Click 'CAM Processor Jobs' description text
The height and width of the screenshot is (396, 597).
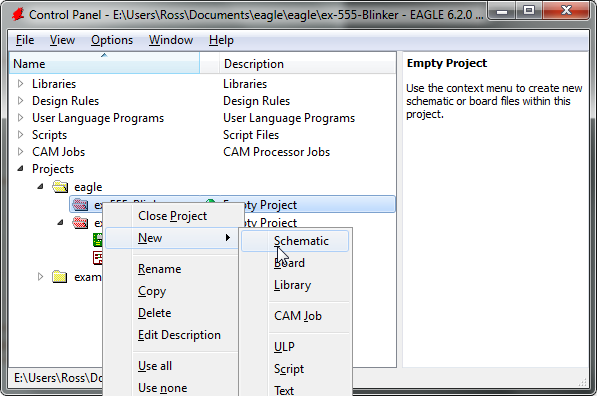coord(276,152)
